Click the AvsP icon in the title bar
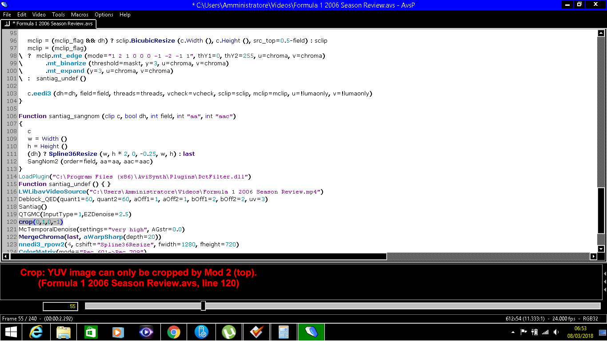Image resolution: width=607 pixels, height=364 pixels. pos(5,5)
